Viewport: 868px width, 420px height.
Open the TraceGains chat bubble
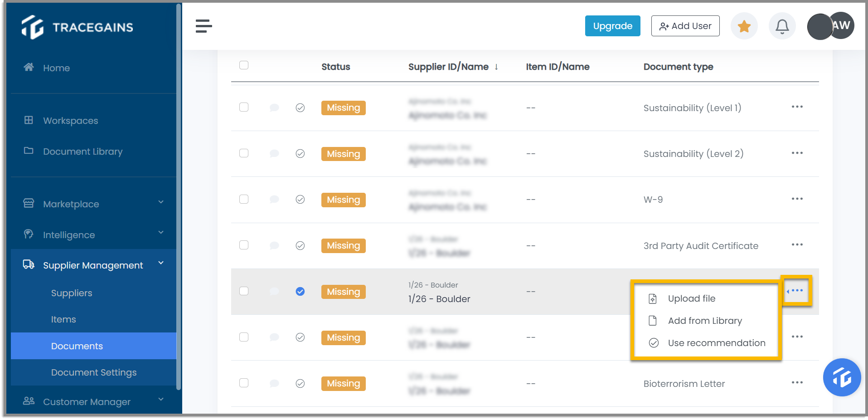841,377
